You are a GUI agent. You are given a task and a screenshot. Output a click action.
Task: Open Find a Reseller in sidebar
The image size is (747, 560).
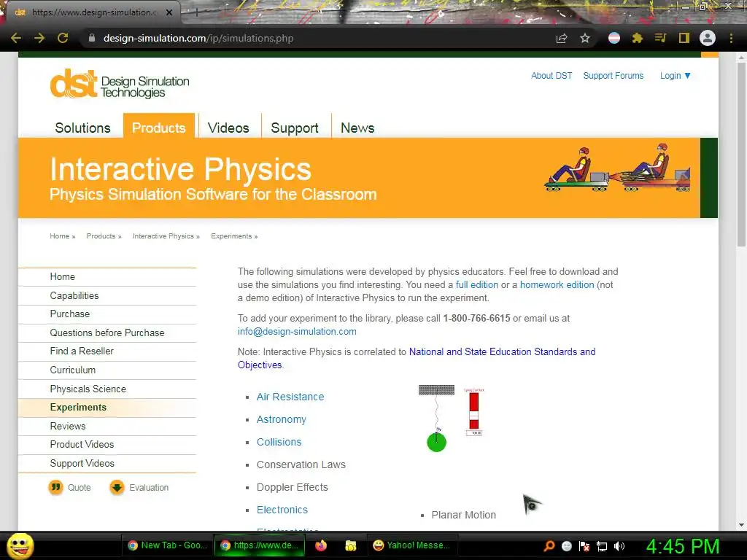click(107, 351)
